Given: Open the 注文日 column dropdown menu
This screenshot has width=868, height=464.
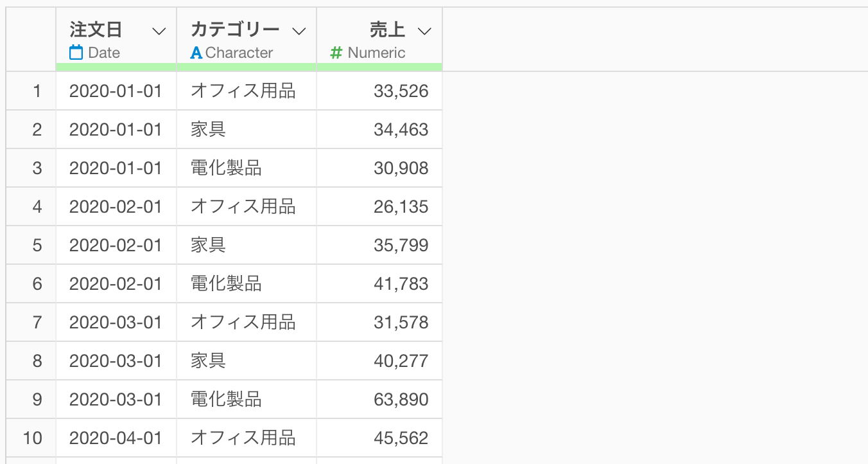Looking at the screenshot, I should coord(159,31).
